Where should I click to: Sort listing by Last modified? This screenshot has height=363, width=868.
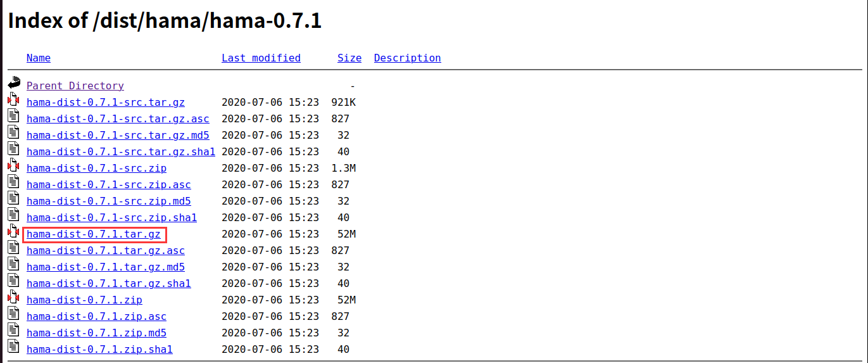(x=261, y=58)
